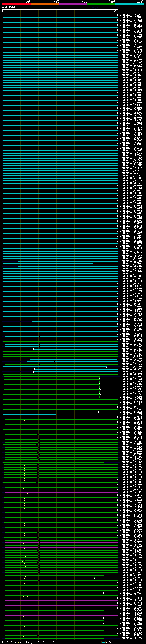Viewport: 146px width, 644px height.
Task: Select the UniRef100_Q944U3 label
Action: click(x=131, y=289)
